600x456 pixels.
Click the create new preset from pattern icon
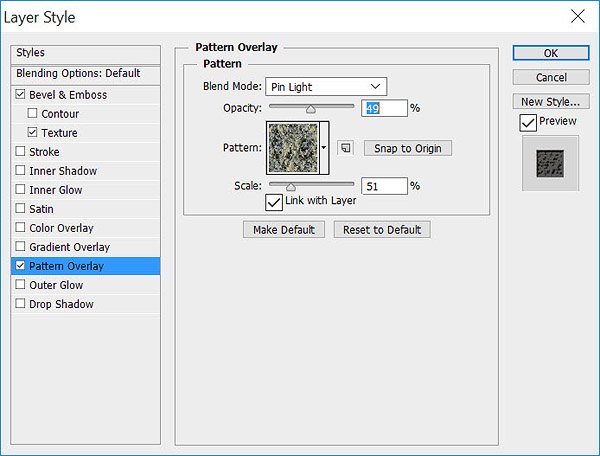coord(346,148)
